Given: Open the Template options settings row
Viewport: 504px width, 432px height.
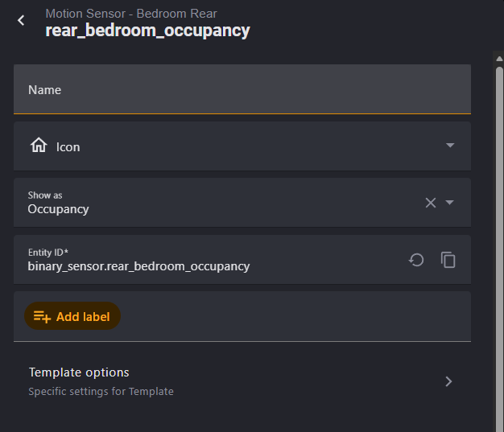Looking at the screenshot, I should click(x=242, y=381).
